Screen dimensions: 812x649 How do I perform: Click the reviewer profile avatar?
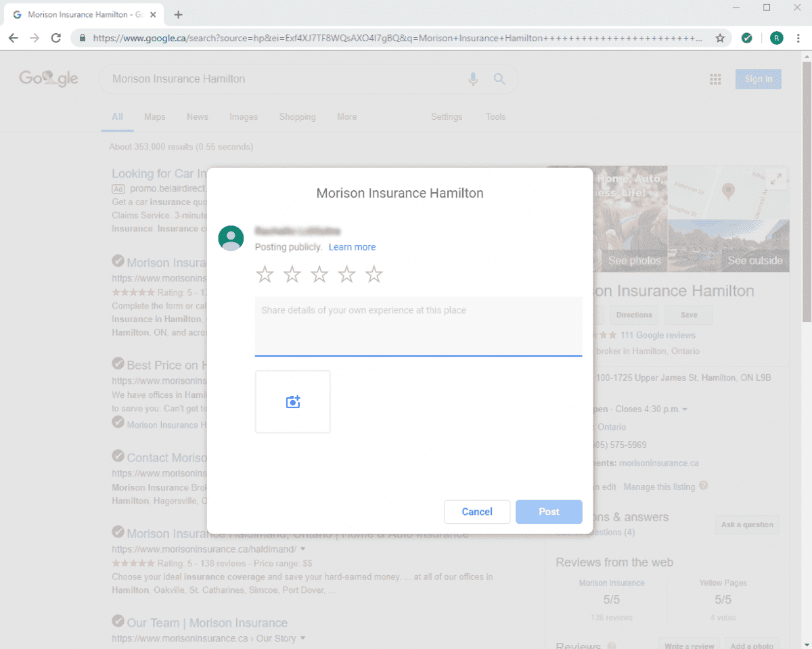231,238
